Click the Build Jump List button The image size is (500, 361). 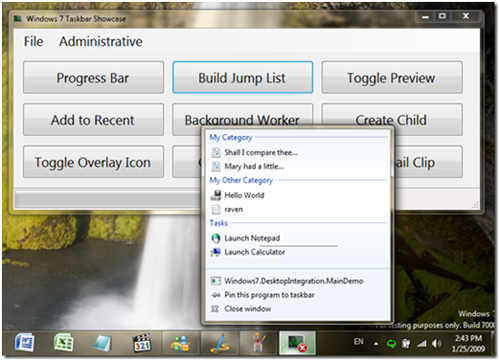click(243, 77)
